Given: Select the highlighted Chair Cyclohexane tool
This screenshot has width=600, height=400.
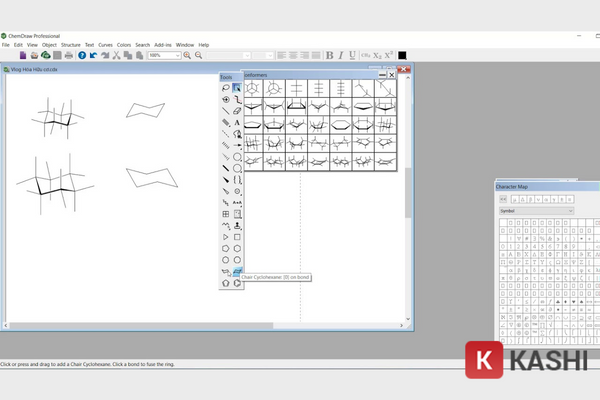Looking at the screenshot, I should (237, 271).
